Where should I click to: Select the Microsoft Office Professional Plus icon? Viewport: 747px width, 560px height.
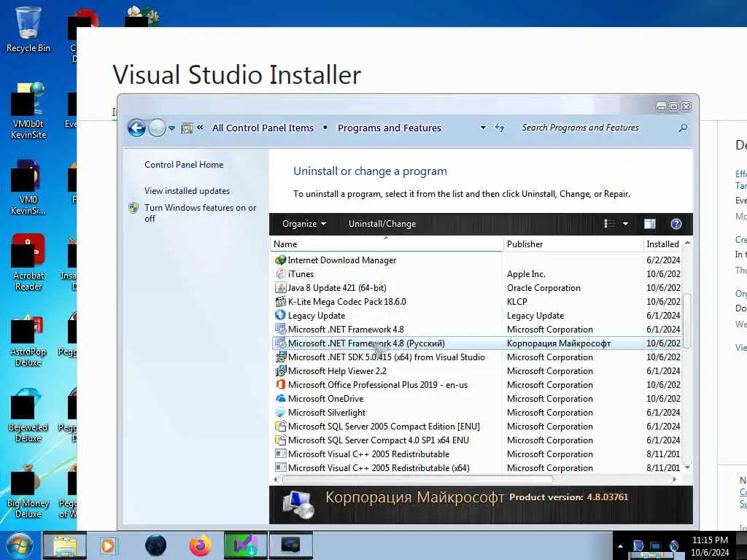[x=281, y=385]
